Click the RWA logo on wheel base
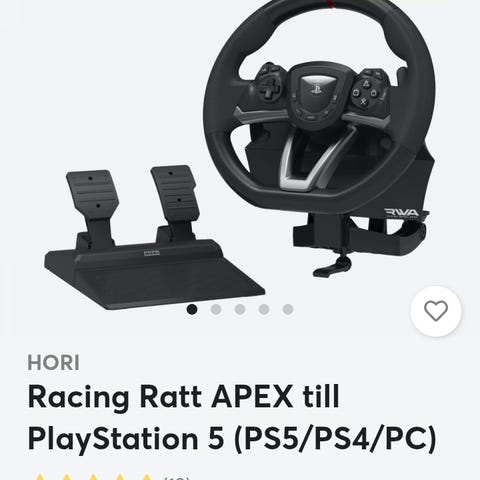Screen dimensions: 480x480 click(x=402, y=213)
